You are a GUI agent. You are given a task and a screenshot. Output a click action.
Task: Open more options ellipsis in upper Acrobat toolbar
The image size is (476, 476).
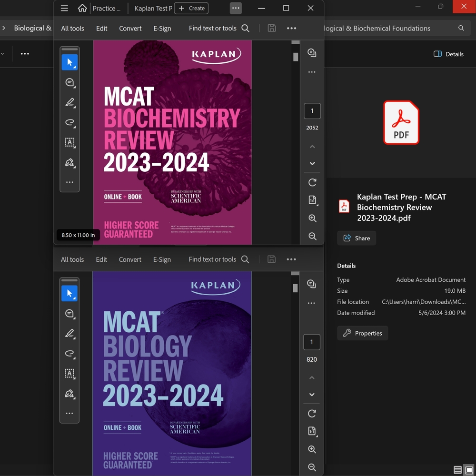point(291,28)
